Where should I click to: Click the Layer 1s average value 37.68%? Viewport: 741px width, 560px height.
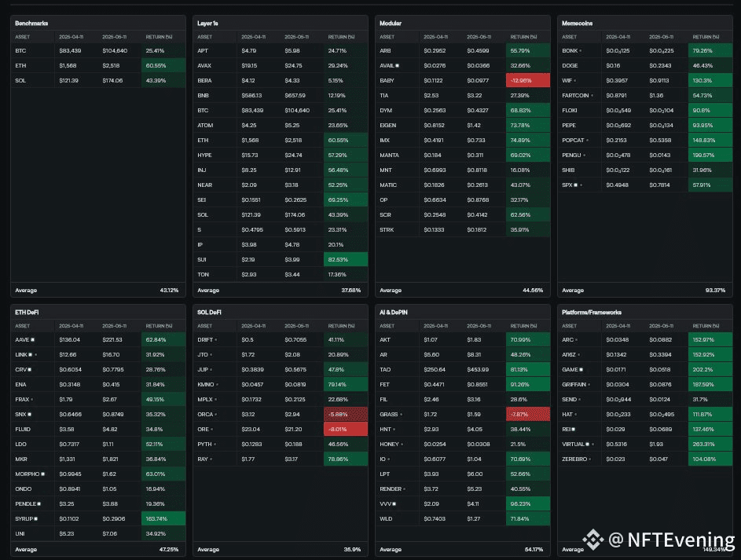351,291
